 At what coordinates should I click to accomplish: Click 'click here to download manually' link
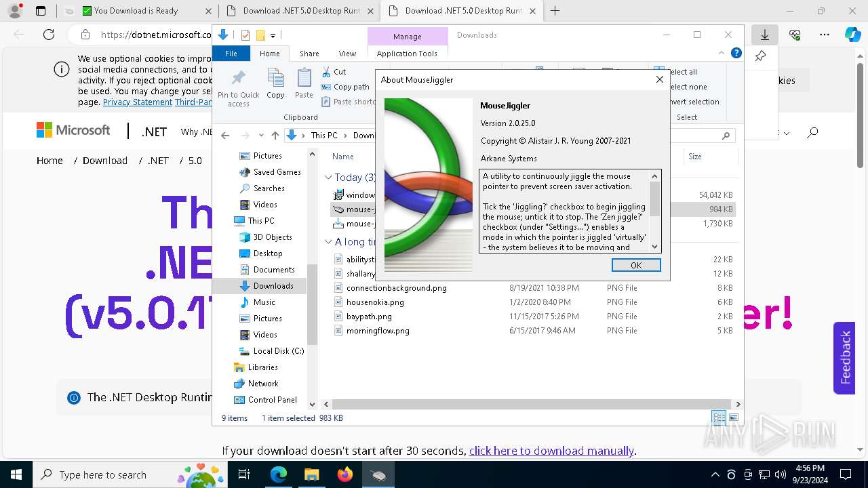tap(551, 451)
